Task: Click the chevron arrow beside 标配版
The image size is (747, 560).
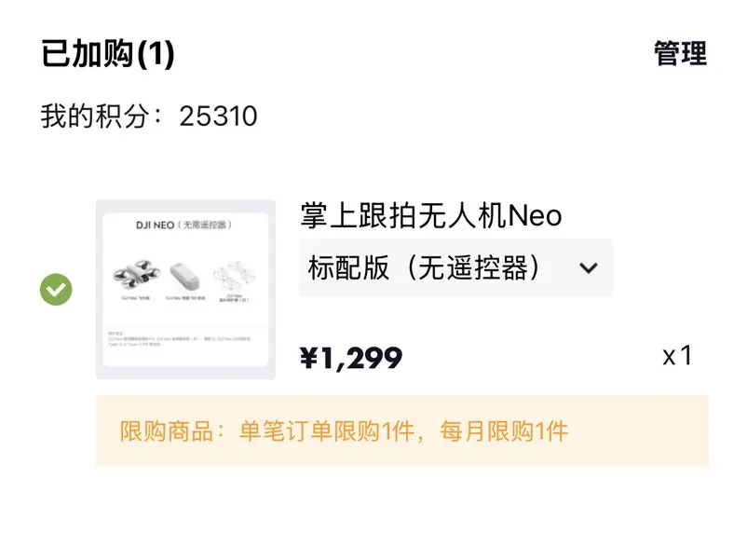Action: [x=588, y=268]
